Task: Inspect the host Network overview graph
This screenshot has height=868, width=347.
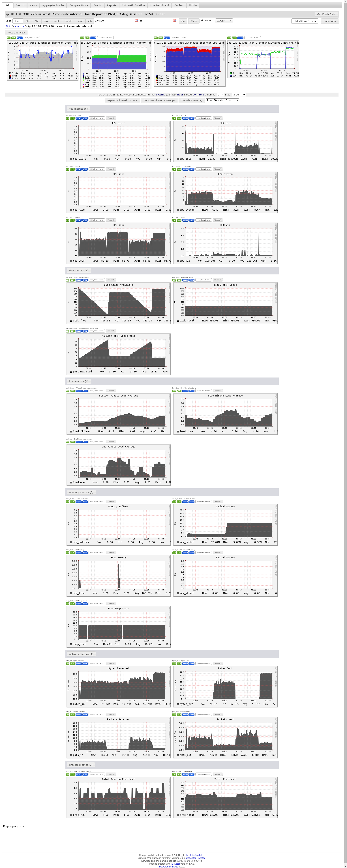Action: [240, 38]
